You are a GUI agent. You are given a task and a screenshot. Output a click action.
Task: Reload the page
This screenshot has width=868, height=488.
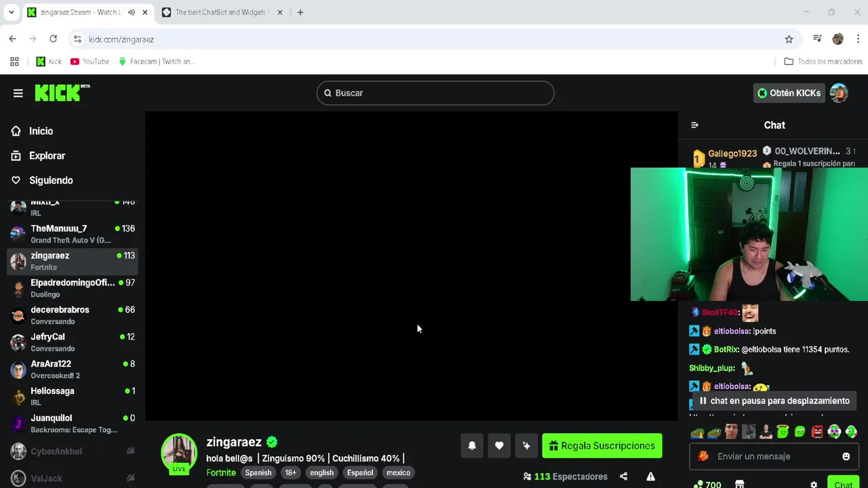53,39
